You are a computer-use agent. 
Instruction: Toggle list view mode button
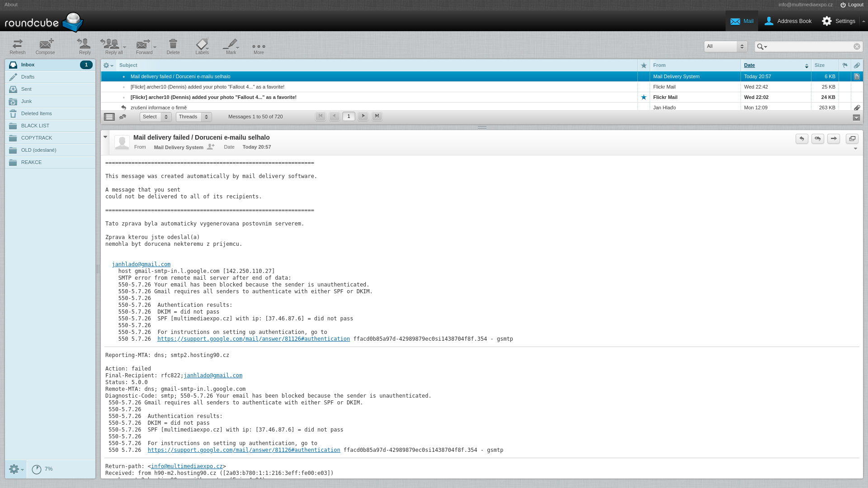(109, 117)
